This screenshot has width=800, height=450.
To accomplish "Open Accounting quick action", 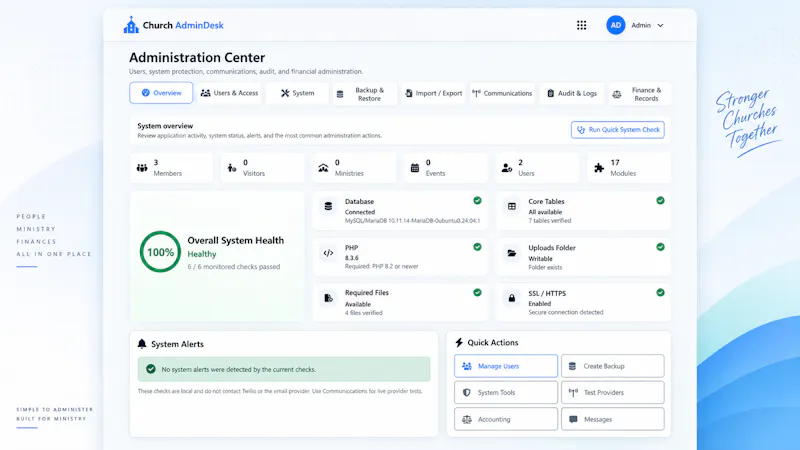I will click(x=506, y=419).
